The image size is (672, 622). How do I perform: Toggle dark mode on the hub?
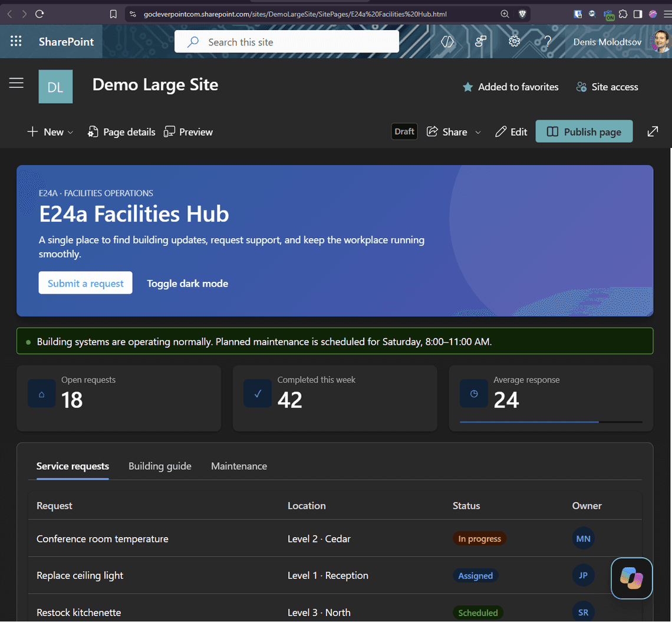tap(187, 284)
